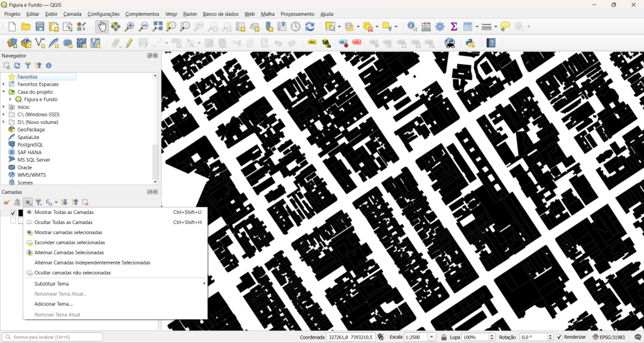This screenshot has height=343, width=644.
Task: Select the Zoom Out magnifier tool
Action: pos(143,26)
